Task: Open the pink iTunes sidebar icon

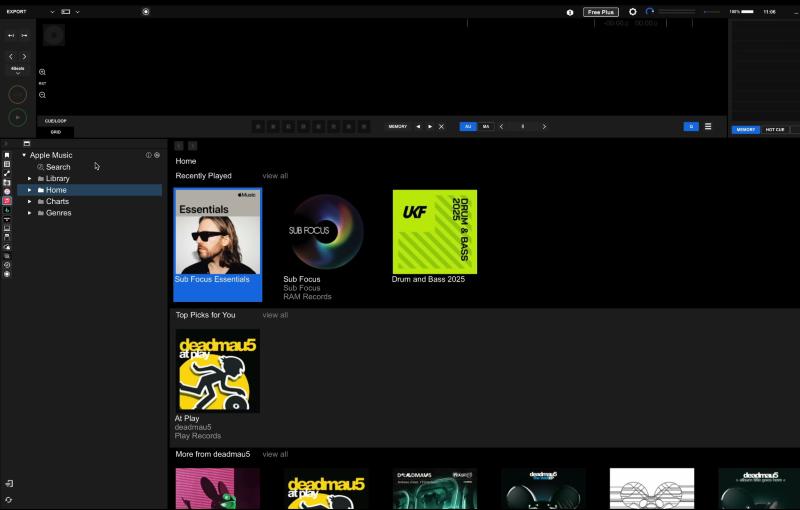Action: click(x=7, y=192)
